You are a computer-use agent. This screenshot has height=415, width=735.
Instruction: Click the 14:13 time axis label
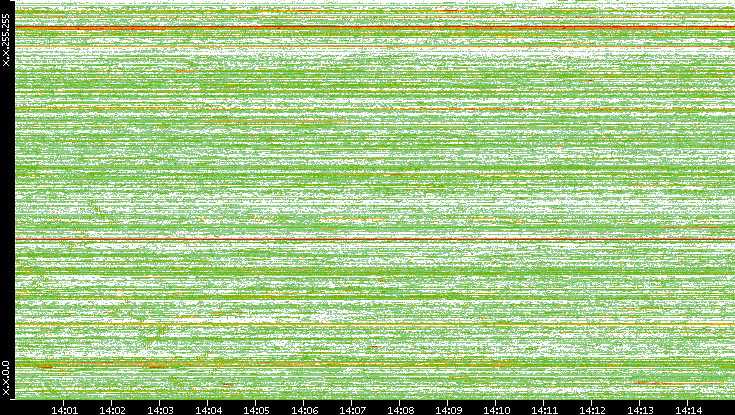(641, 410)
